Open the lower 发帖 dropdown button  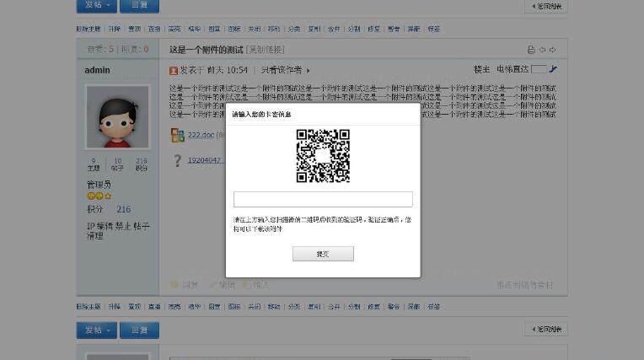(x=97, y=330)
